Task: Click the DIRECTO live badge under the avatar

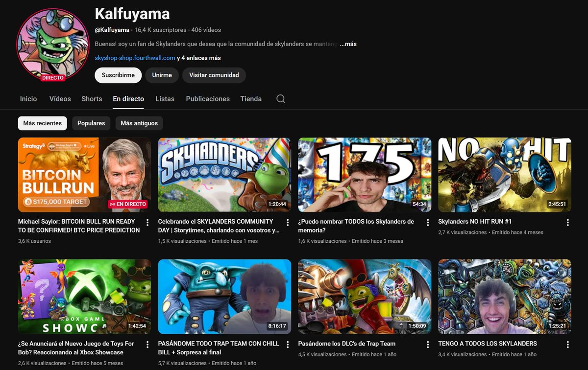Action: point(52,78)
